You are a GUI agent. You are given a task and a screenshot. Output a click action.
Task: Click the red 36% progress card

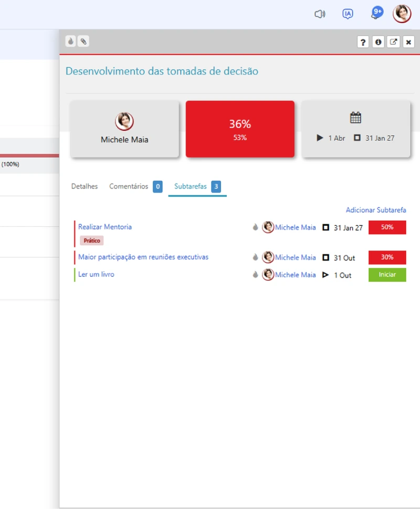[240, 129]
